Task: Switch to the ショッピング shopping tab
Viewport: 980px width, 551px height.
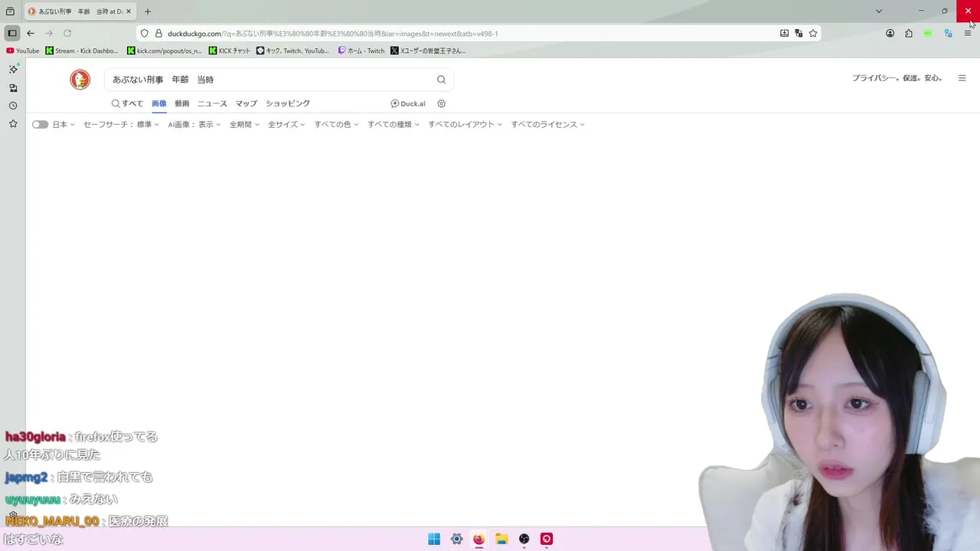Action: click(288, 103)
